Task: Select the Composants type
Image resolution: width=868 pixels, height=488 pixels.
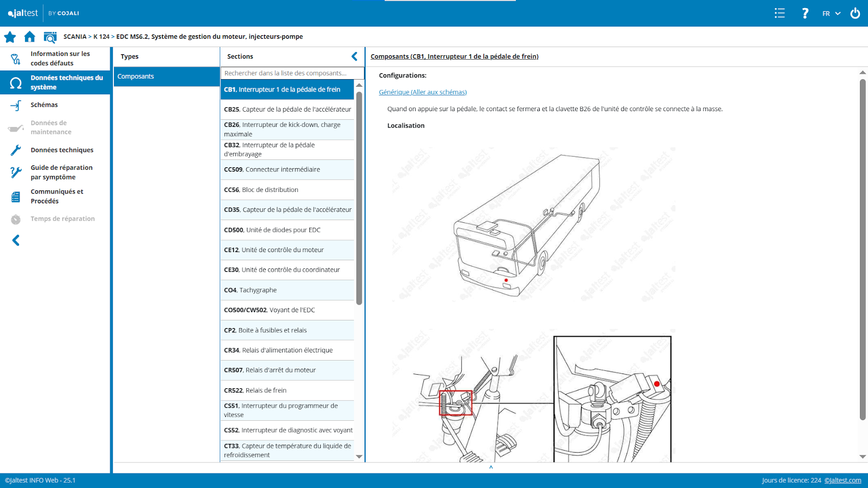Action: pyautogui.click(x=167, y=76)
